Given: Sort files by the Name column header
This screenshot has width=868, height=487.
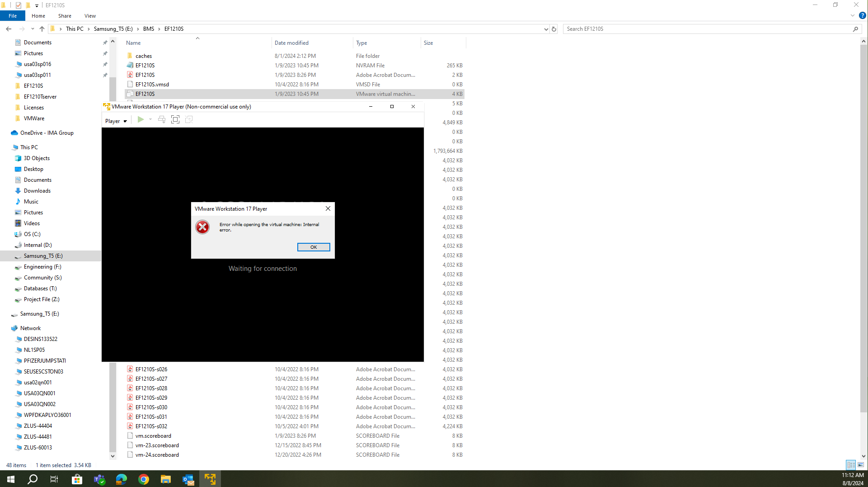Looking at the screenshot, I should click(x=197, y=43).
